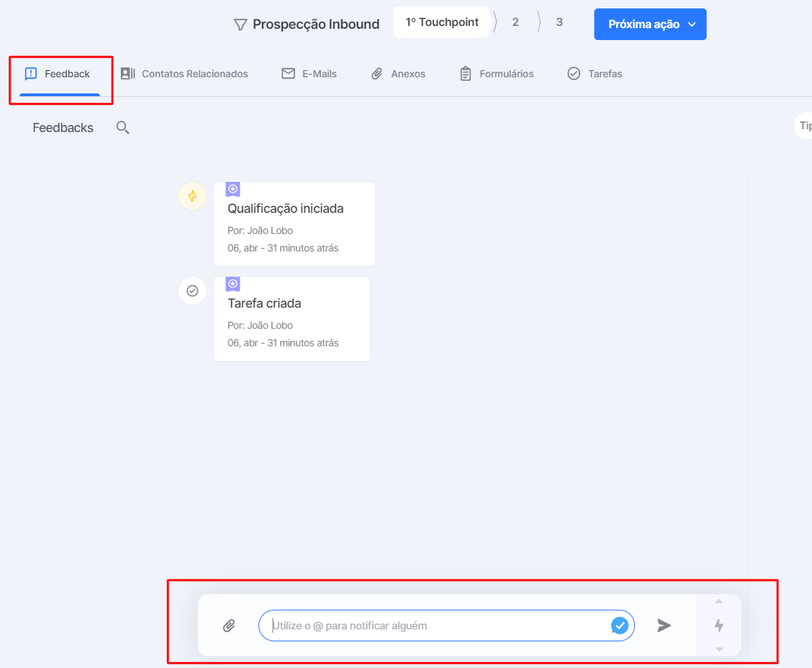Click the lightning bolt quick action icon
Viewport: 812px width, 668px height.
[719, 626]
